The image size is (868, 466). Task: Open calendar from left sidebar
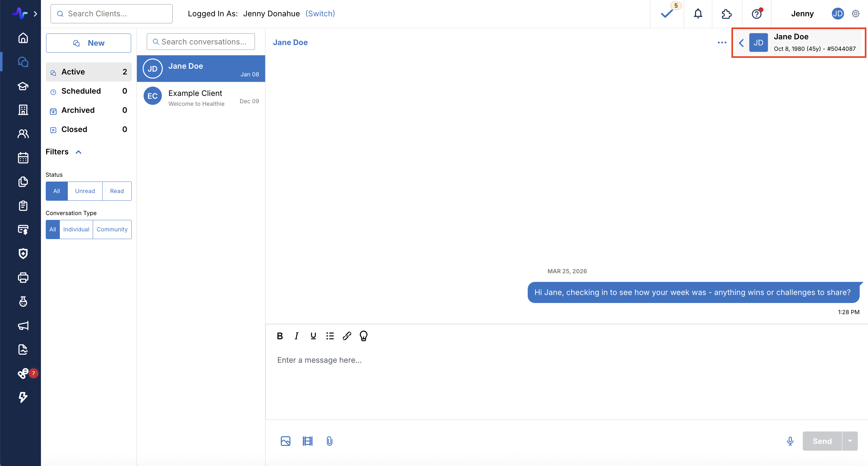point(23,158)
